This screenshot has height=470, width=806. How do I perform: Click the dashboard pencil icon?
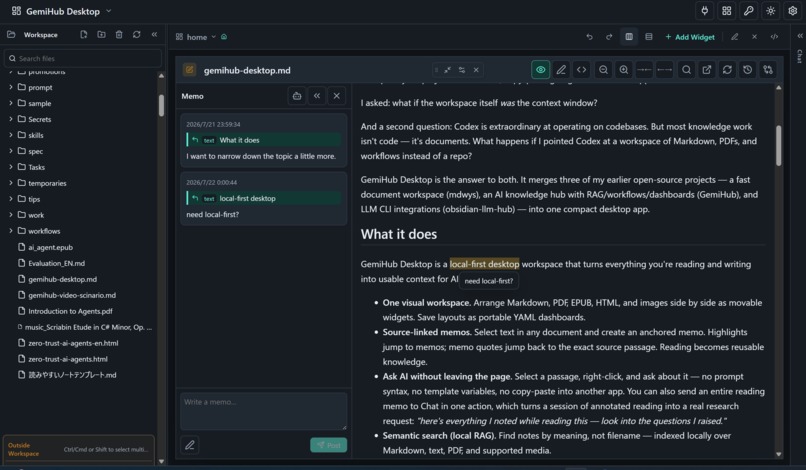(x=735, y=37)
